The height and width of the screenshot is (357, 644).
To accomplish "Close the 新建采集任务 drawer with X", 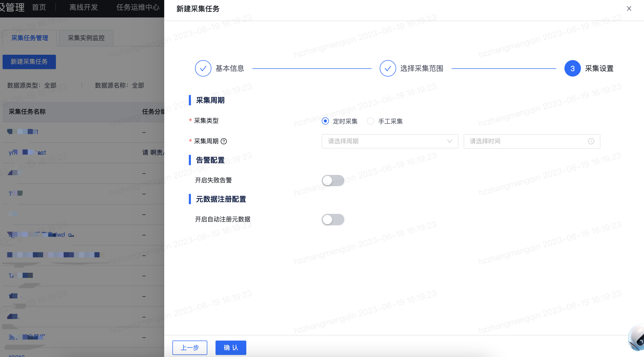I will [x=629, y=8].
